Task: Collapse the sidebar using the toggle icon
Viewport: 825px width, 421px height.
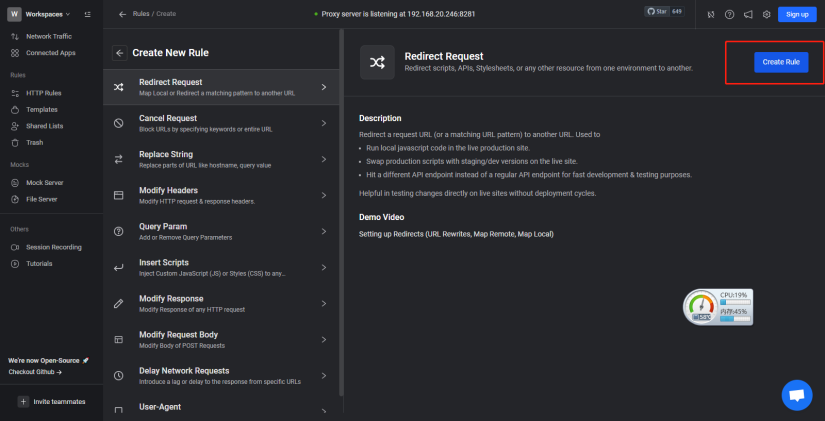Action: pyautogui.click(x=87, y=14)
